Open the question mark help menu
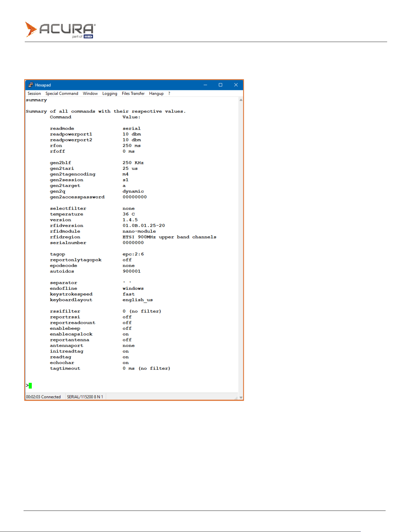Viewport: 411px width, 532px height. coord(169,94)
